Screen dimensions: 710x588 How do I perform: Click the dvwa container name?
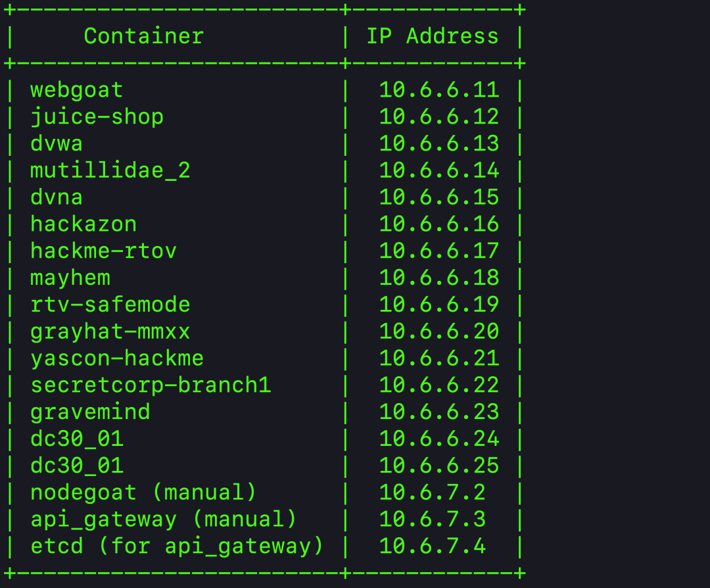(x=57, y=143)
